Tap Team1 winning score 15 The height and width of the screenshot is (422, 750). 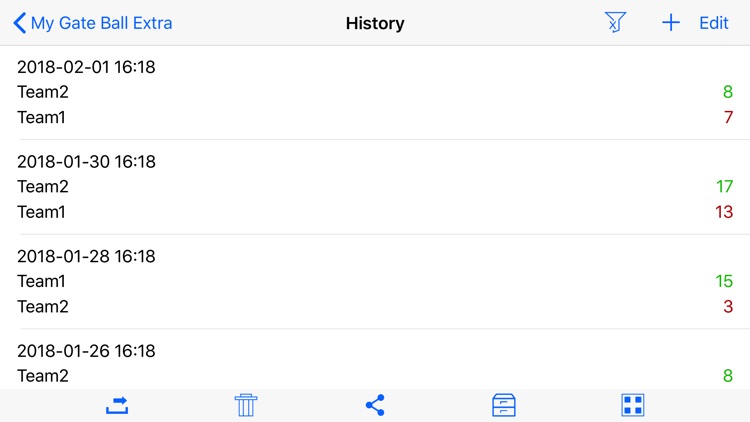tap(724, 282)
